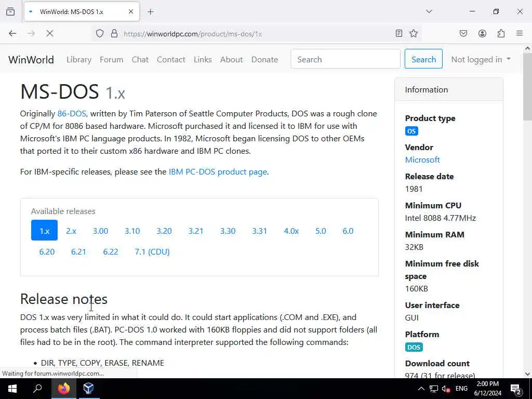Click the OS product type badge

pyautogui.click(x=411, y=131)
